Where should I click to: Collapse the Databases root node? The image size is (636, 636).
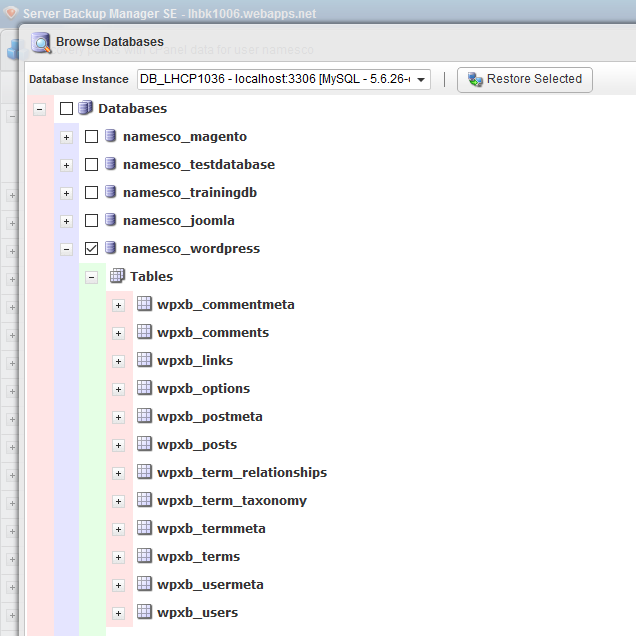tap(39, 109)
